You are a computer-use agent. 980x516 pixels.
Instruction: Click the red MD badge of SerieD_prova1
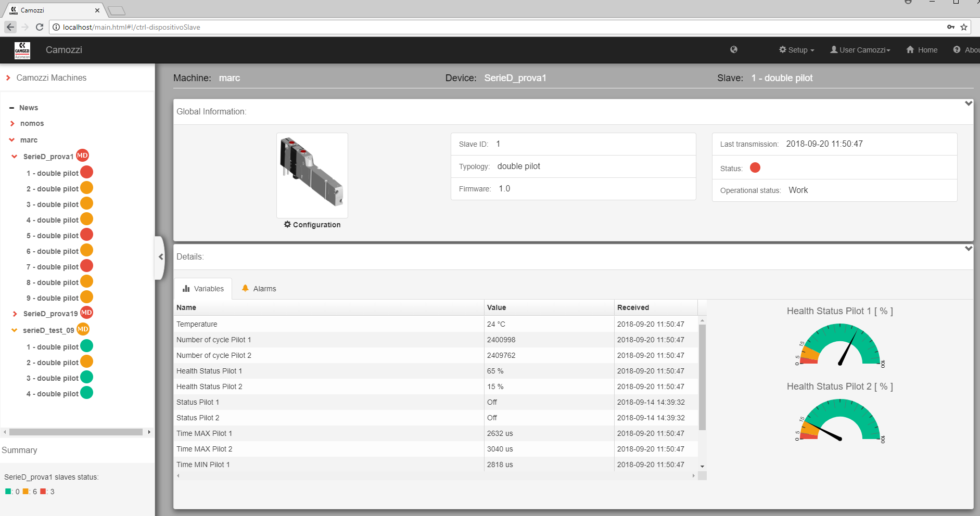pyautogui.click(x=82, y=156)
